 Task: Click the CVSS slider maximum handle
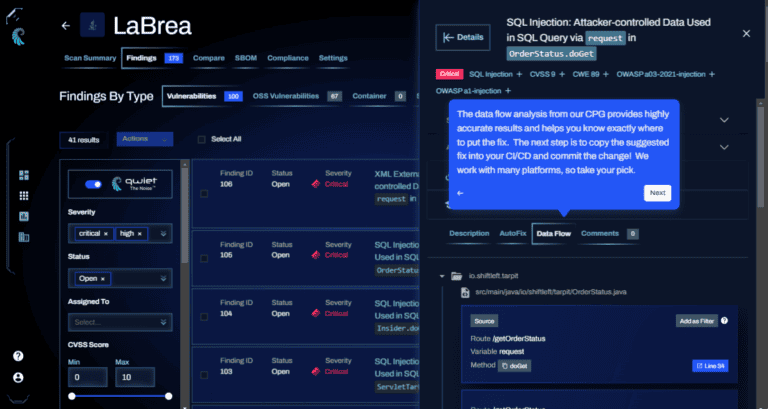coord(168,396)
